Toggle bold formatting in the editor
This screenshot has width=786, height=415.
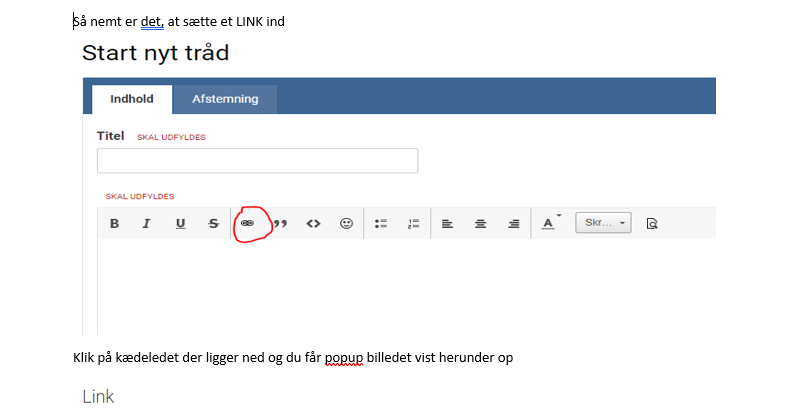pos(114,224)
